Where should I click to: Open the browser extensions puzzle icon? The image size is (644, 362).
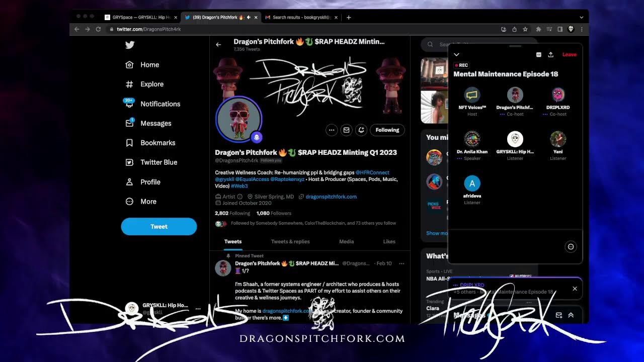coord(538,29)
